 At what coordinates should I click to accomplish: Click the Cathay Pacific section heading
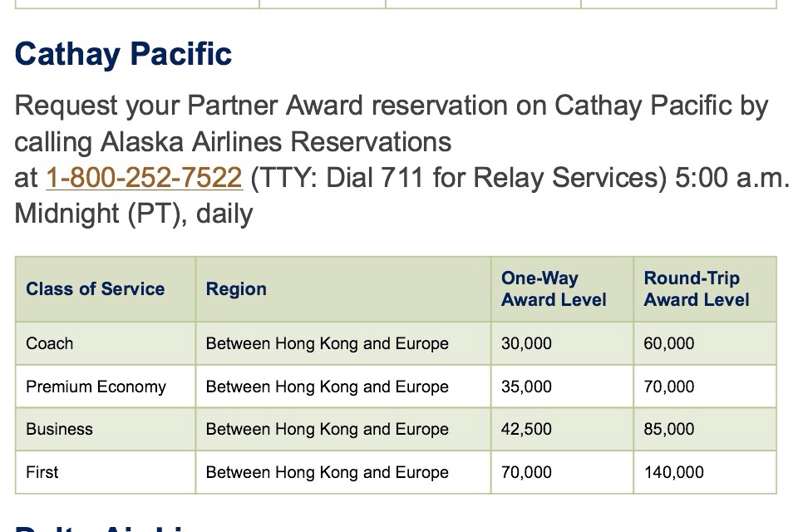123,55
